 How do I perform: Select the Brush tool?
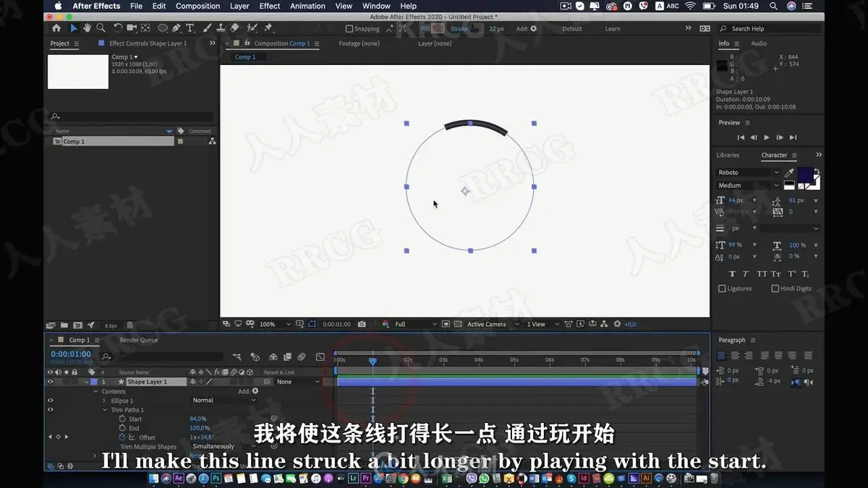(x=208, y=28)
